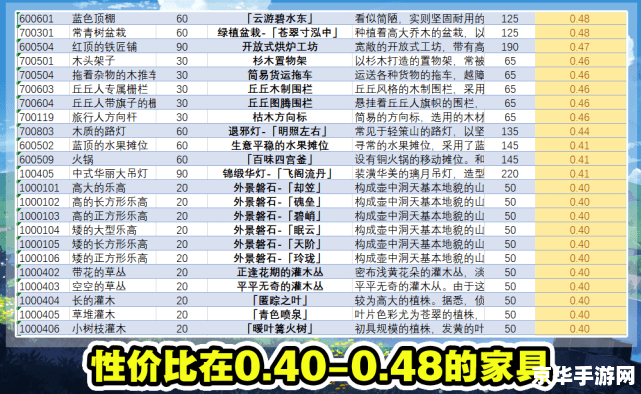This screenshot has height=394, width=641.
Task: Click the 0.47 ratio cell
Action: tap(580, 47)
